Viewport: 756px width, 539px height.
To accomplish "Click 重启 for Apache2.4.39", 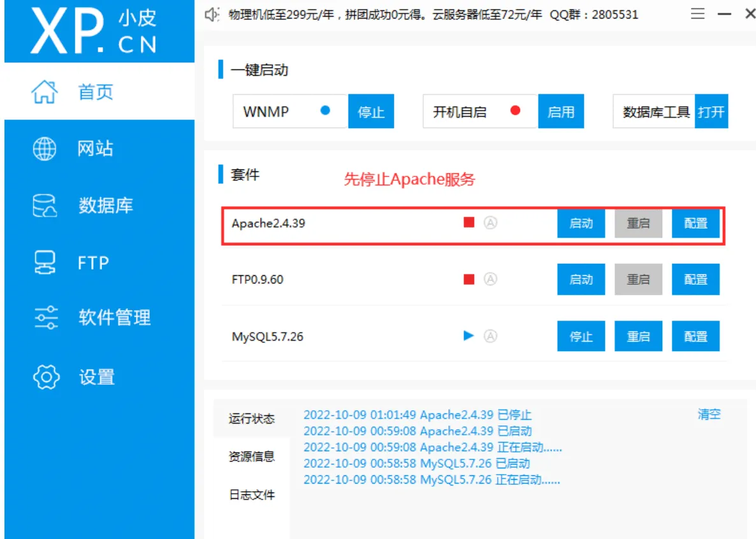I will (638, 223).
